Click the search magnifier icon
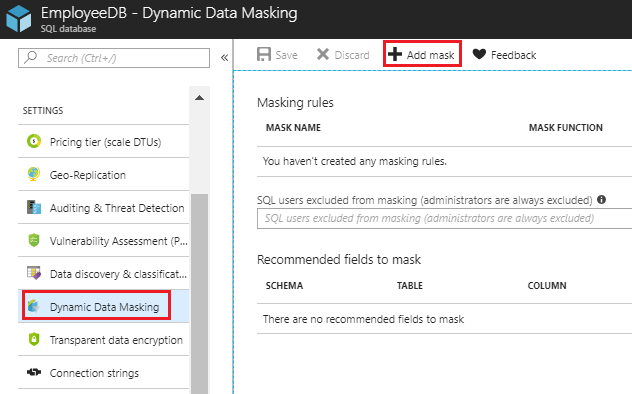The image size is (632, 394). 30,57
